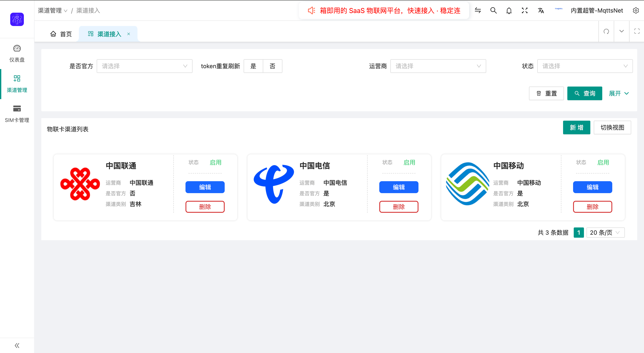Delete the 中国联通 channel
Screen dimensions: 644x353
point(205,207)
